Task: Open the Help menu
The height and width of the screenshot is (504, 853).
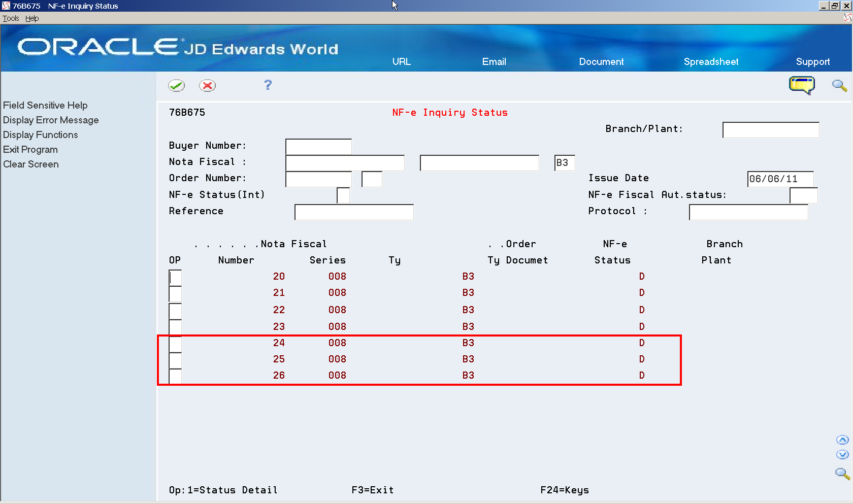Action: pos(32,18)
